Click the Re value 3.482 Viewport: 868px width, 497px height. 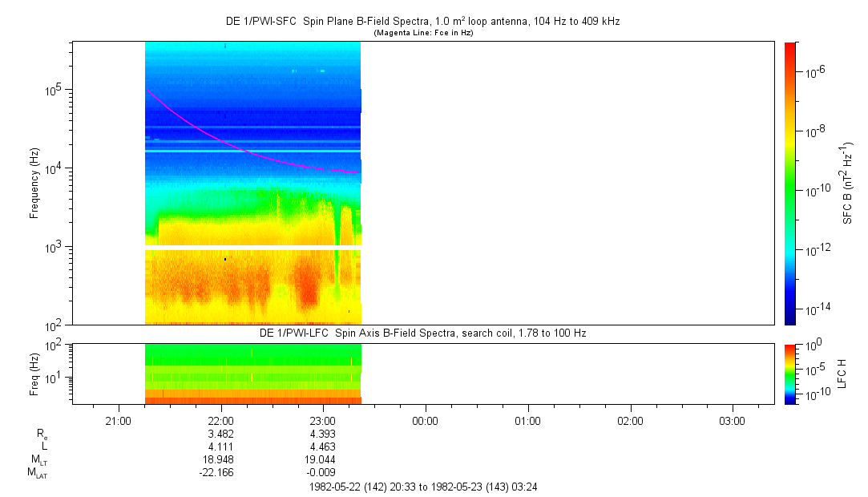pyautogui.click(x=220, y=434)
